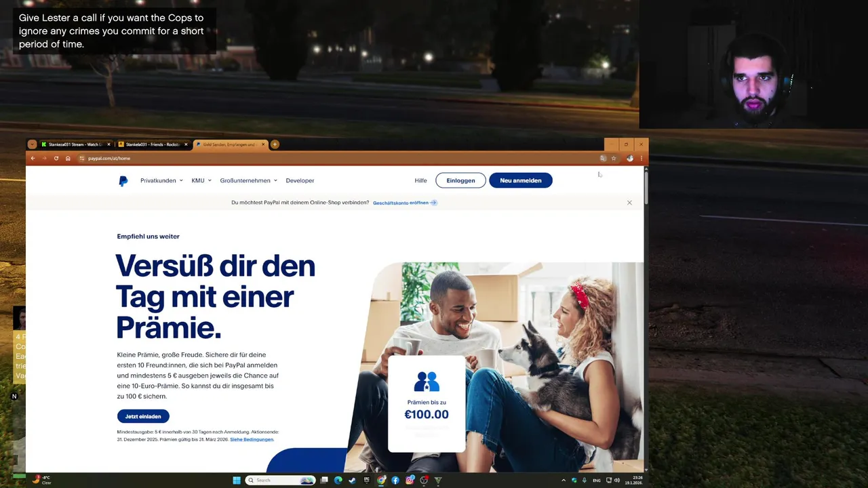The image size is (868, 488).
Task: Open the browser profile avatar
Action: tap(630, 159)
